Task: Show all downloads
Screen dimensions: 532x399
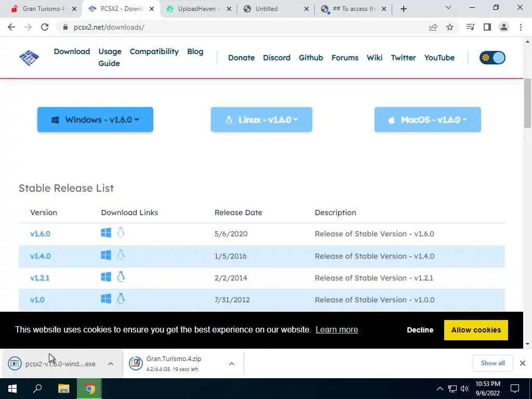Action: (x=493, y=363)
